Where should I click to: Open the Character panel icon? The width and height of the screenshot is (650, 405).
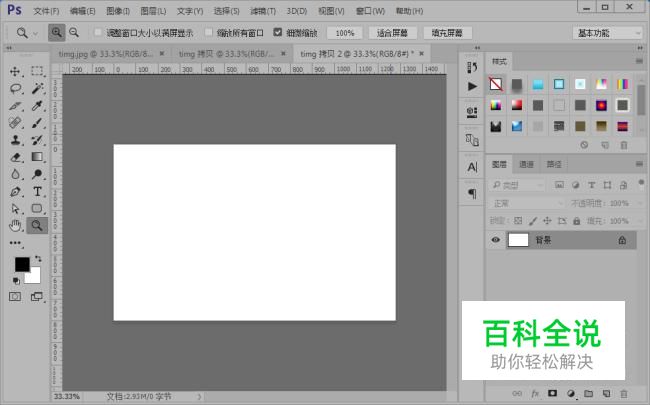[x=472, y=166]
